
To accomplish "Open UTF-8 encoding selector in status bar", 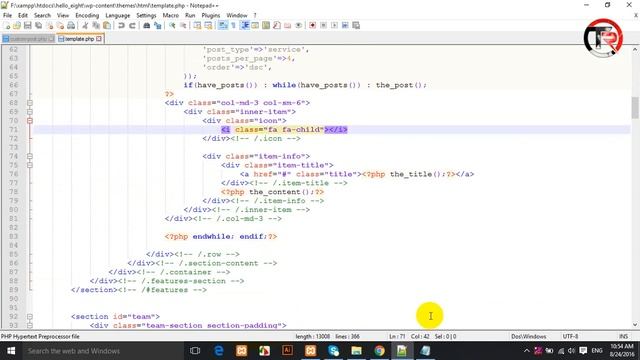I will tap(570, 336).
